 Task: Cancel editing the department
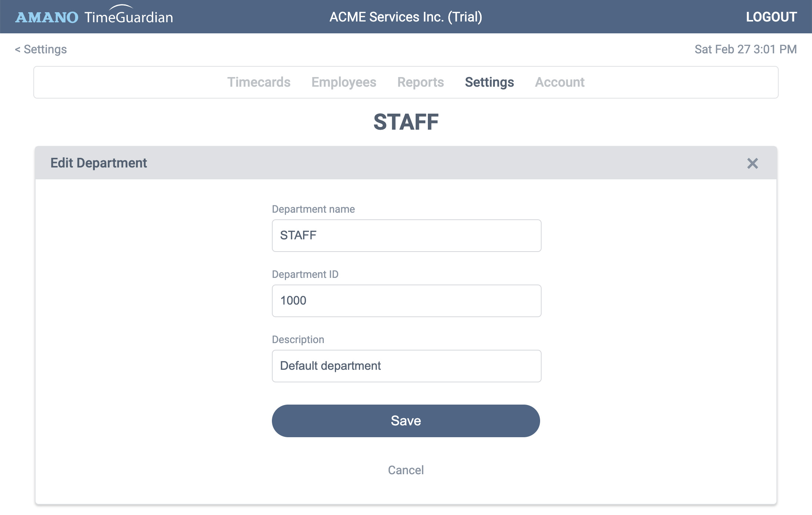pyautogui.click(x=406, y=470)
